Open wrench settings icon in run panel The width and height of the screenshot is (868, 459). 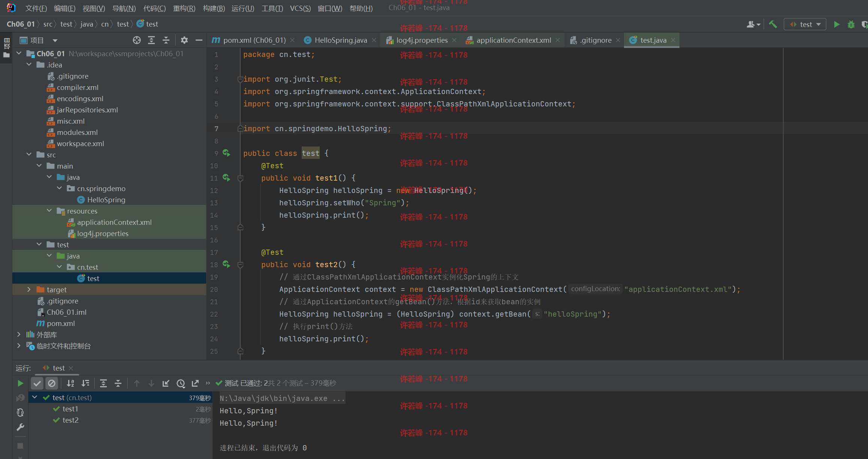pos(20,427)
